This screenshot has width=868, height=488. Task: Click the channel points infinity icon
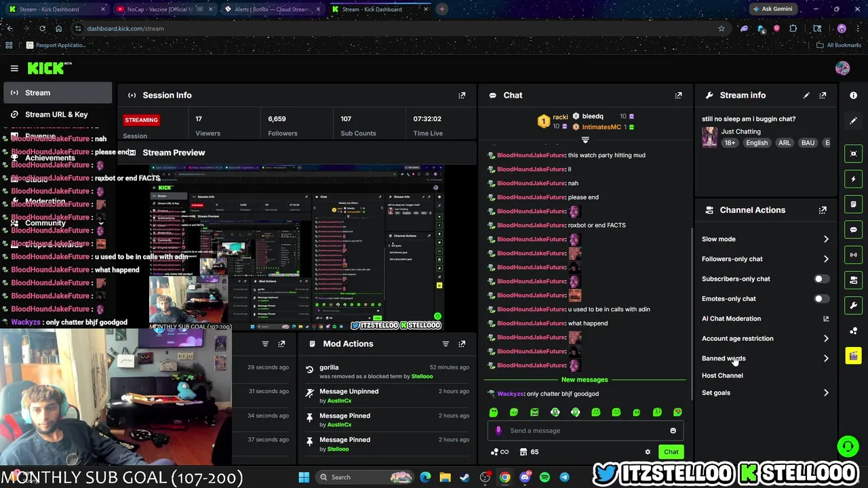pos(499,452)
